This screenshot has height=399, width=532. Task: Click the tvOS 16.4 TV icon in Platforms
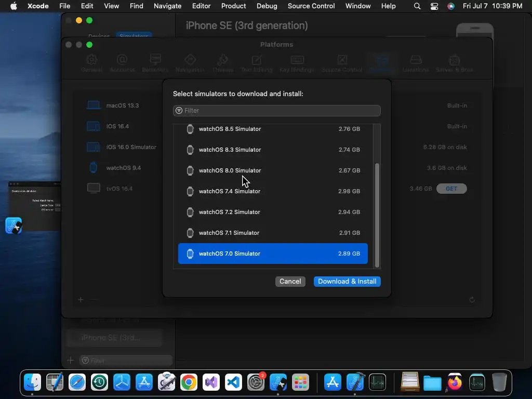(94, 188)
